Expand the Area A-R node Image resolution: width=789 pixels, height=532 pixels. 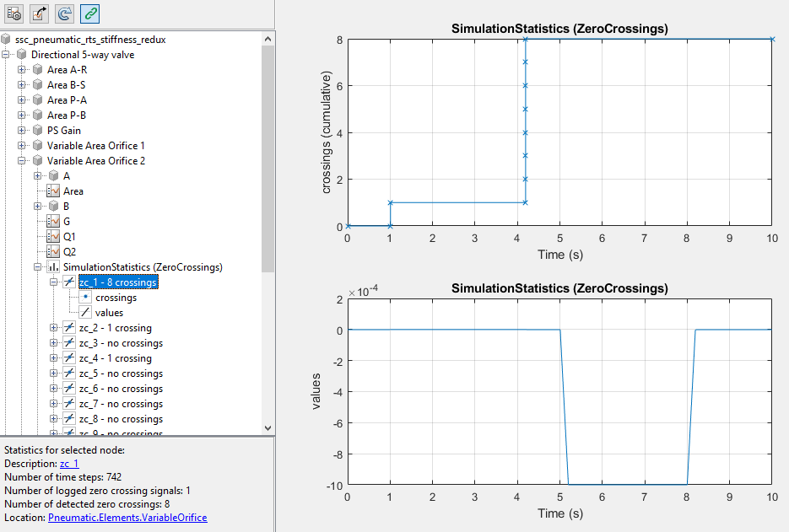tap(22, 69)
